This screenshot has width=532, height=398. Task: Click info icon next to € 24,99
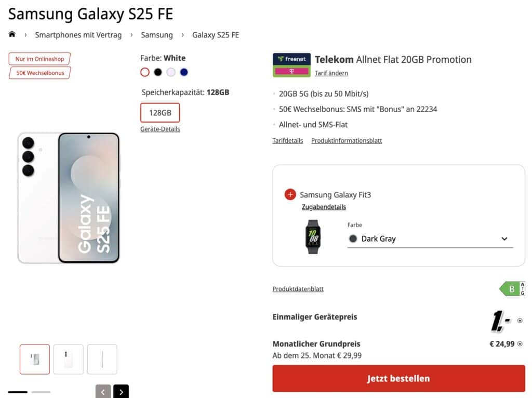520,343
